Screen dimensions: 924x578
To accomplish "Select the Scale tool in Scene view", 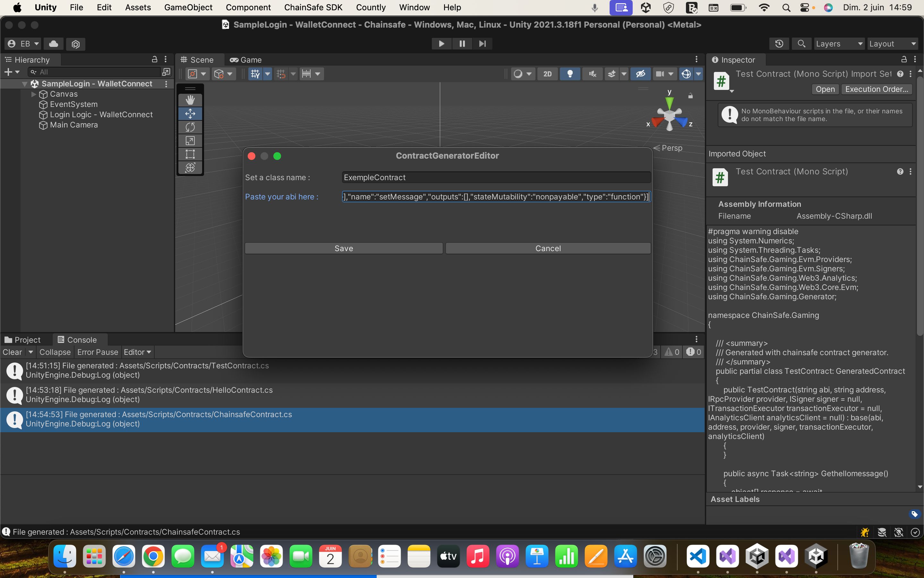I will [190, 141].
